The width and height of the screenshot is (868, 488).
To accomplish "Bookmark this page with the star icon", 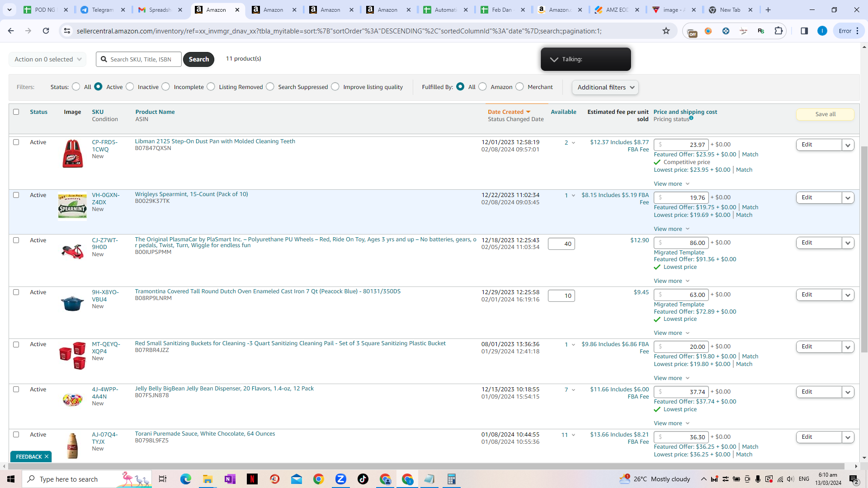I will point(666,31).
